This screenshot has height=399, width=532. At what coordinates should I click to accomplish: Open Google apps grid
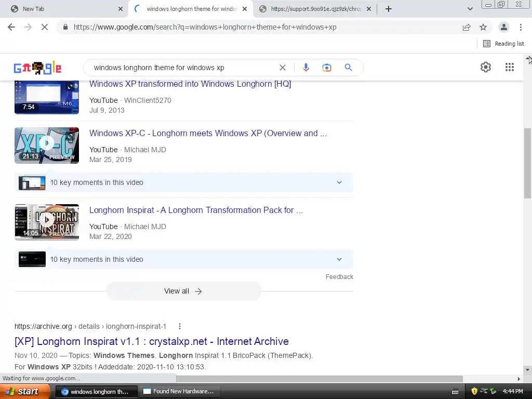tap(510, 67)
